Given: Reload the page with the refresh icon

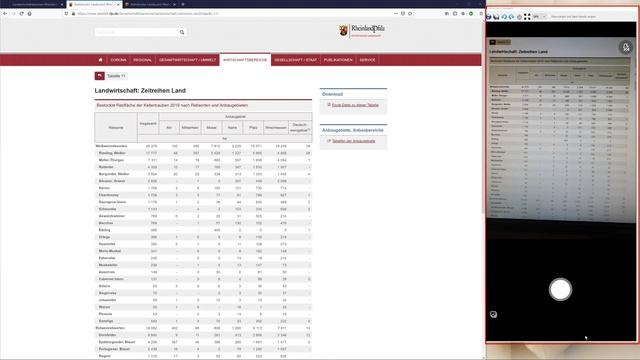Looking at the screenshot, I should [21, 13].
